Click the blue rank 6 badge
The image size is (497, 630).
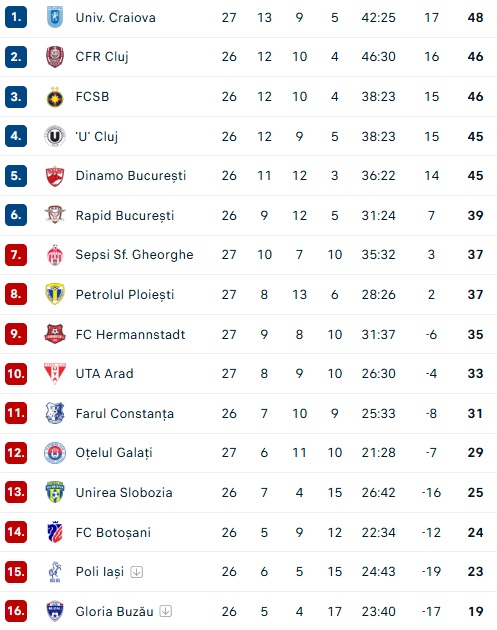(16, 215)
